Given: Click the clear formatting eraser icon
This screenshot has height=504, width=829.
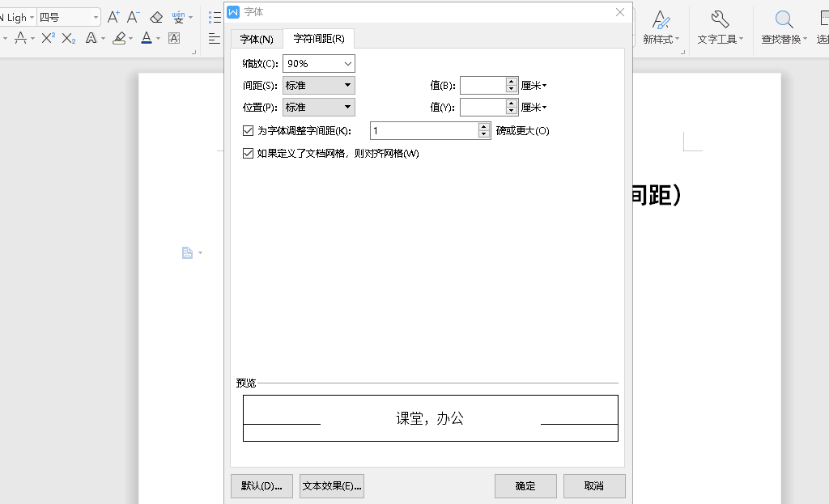Looking at the screenshot, I should coord(156,17).
